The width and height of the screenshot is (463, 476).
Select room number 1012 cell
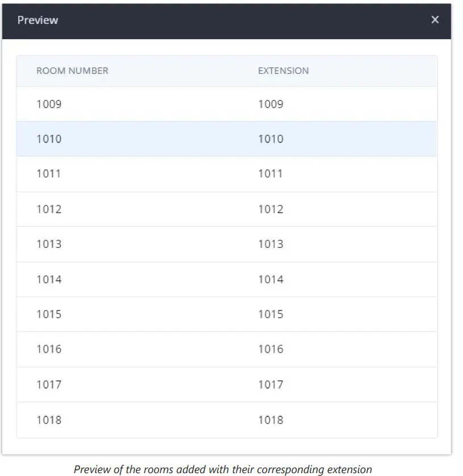click(49, 209)
